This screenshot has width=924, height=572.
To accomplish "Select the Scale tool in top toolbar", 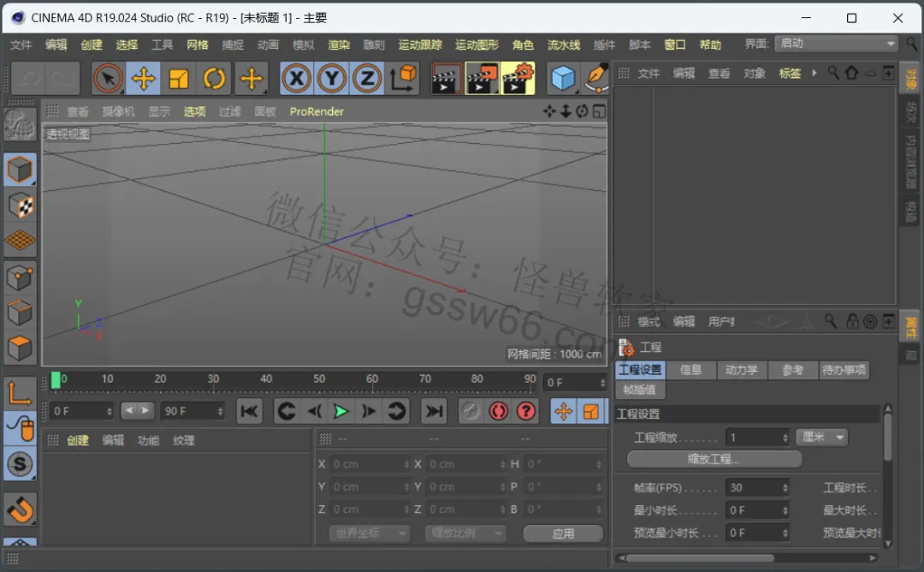I will point(179,79).
